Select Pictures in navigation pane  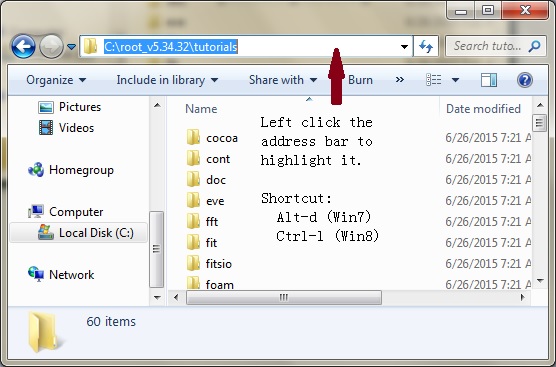[80, 107]
